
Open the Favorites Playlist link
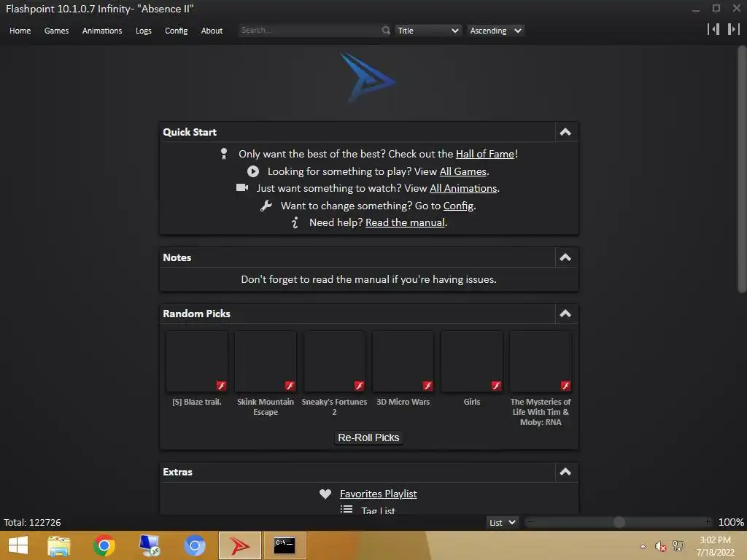(379, 494)
